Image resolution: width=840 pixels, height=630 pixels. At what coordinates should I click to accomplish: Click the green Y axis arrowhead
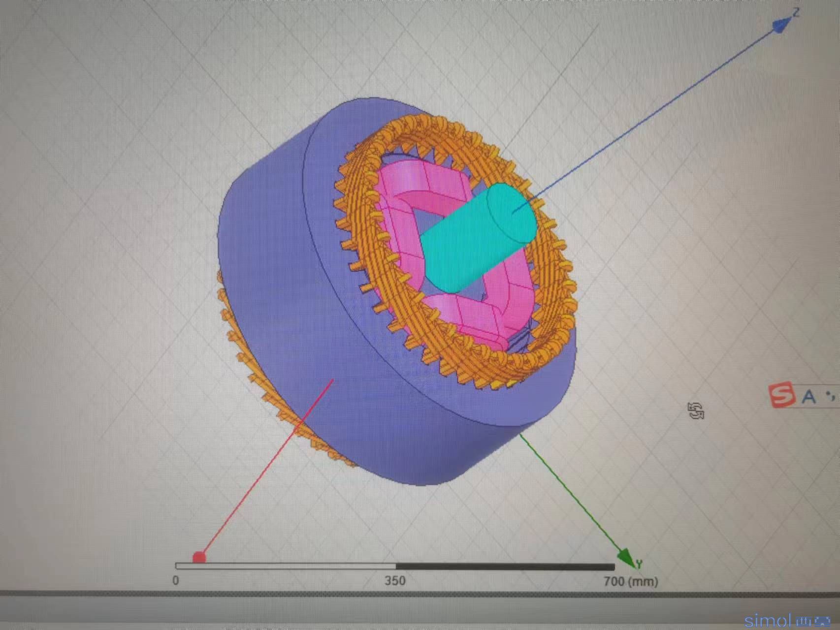click(x=627, y=558)
